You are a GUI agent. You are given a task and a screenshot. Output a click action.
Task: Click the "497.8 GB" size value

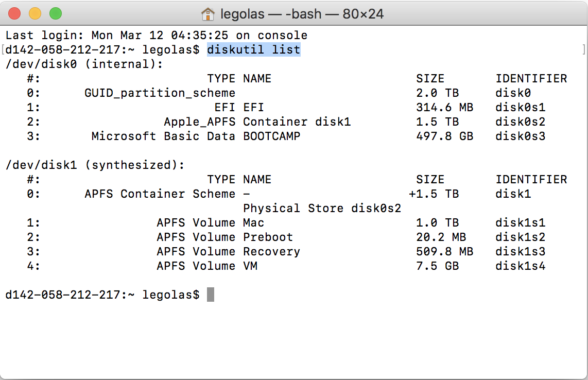[x=444, y=136]
